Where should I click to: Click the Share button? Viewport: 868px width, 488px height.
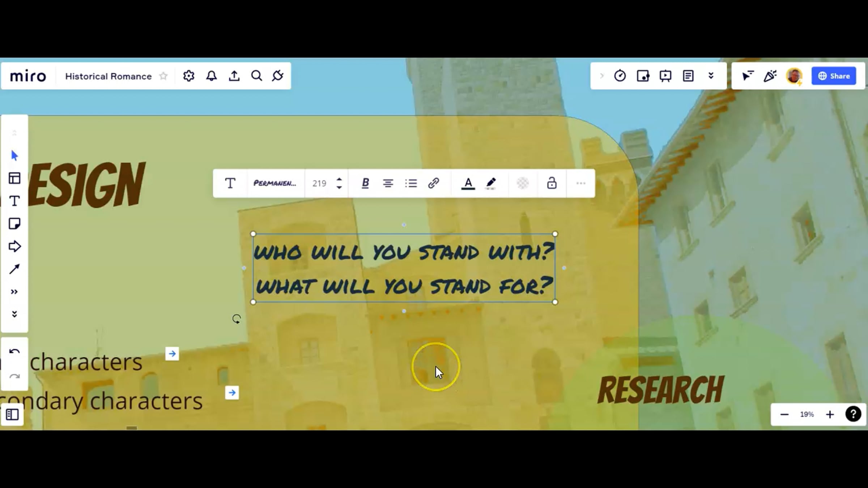coord(834,76)
